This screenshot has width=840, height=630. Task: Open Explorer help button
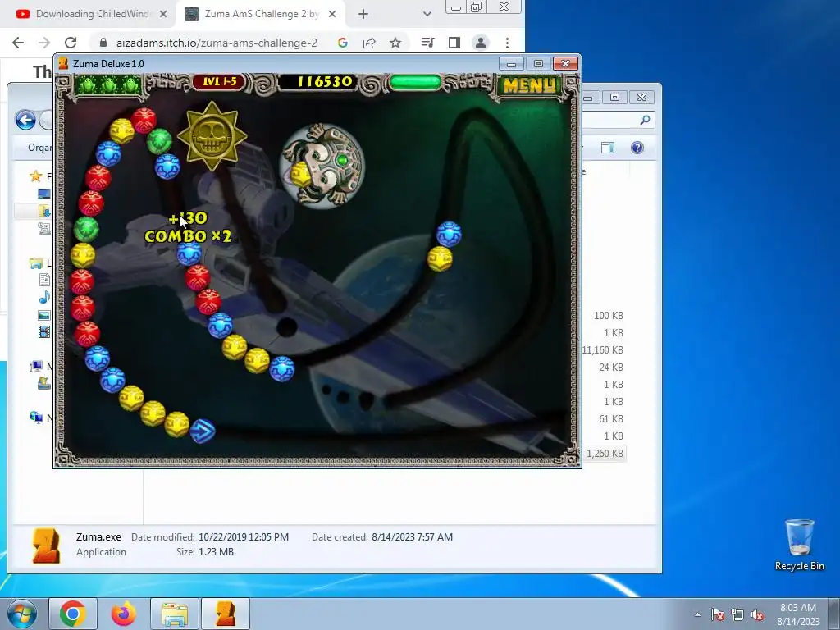pos(637,148)
